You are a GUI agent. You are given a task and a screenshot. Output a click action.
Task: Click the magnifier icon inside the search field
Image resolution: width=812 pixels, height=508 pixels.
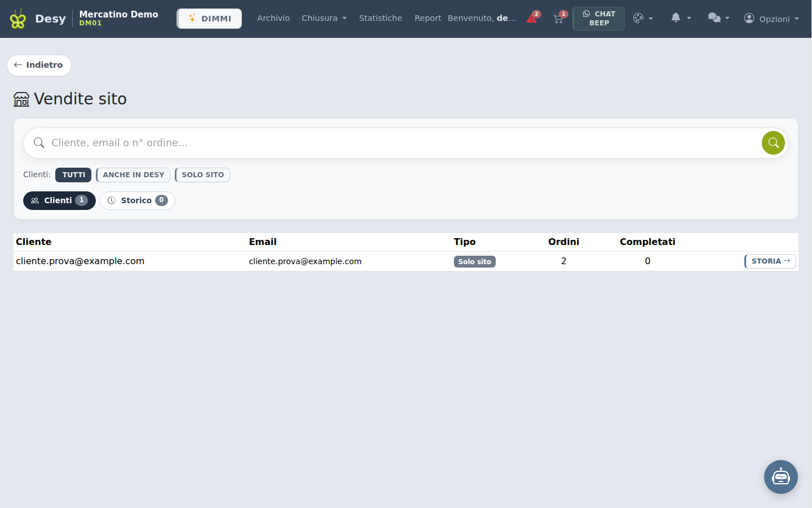[39, 143]
